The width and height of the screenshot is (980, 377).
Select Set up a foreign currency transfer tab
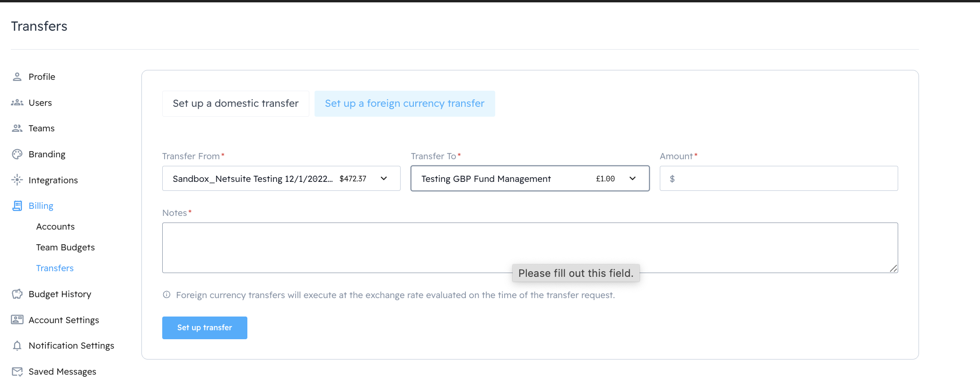[404, 103]
